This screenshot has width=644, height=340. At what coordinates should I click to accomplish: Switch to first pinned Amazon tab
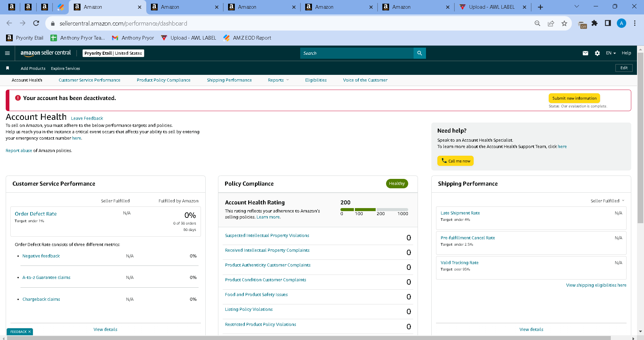tap(12, 7)
